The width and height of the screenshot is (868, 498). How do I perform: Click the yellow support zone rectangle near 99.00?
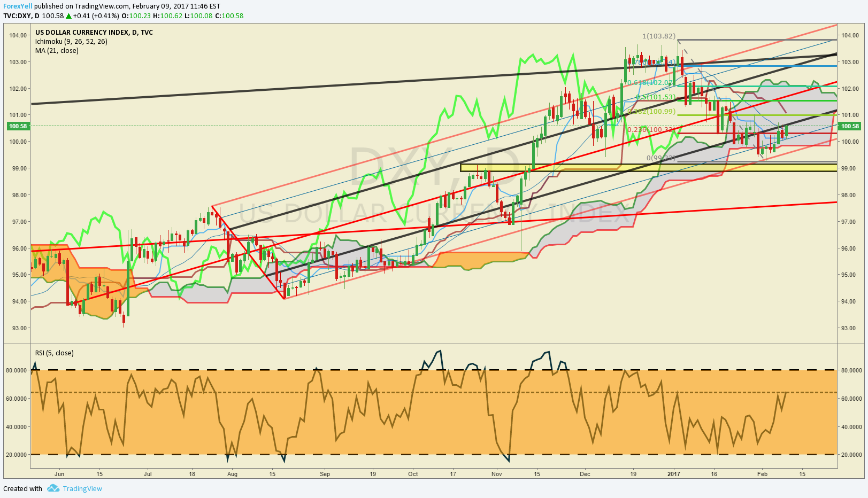[648, 168]
